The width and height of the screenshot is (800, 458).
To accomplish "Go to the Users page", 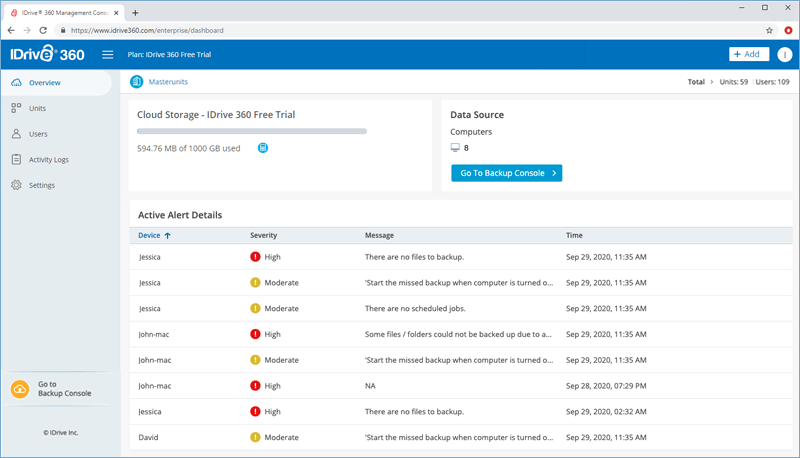I will (38, 134).
